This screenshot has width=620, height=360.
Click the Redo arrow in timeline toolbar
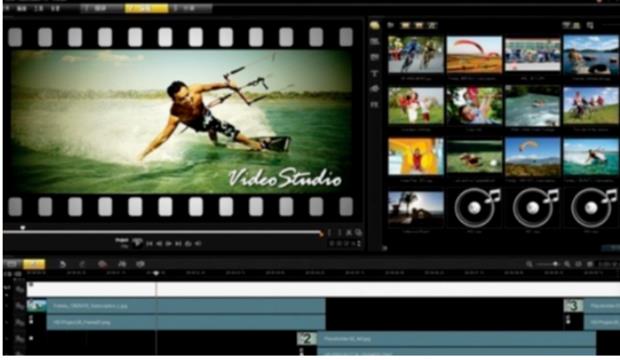pyautogui.click(x=82, y=264)
